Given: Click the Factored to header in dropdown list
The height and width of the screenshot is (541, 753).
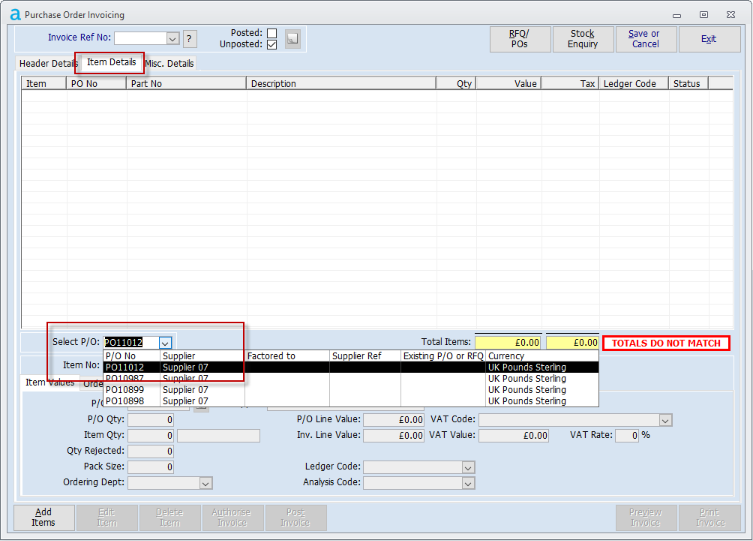Looking at the screenshot, I should pos(287,356).
